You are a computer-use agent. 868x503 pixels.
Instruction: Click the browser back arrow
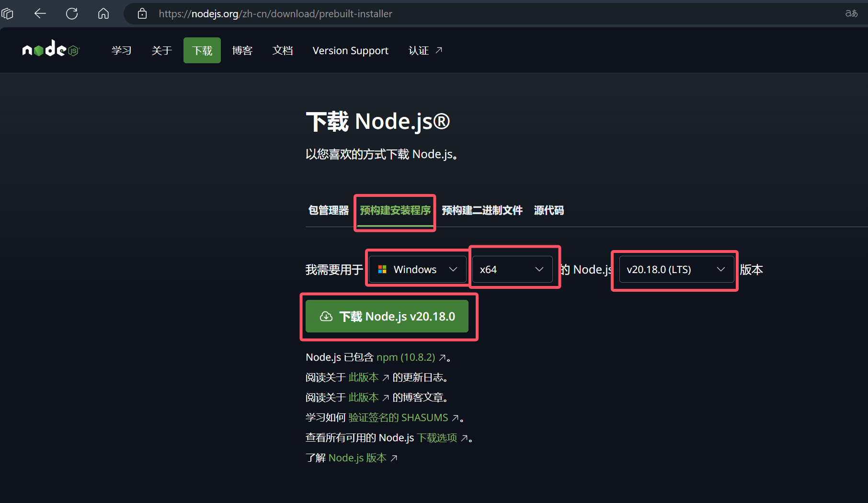tap(40, 14)
